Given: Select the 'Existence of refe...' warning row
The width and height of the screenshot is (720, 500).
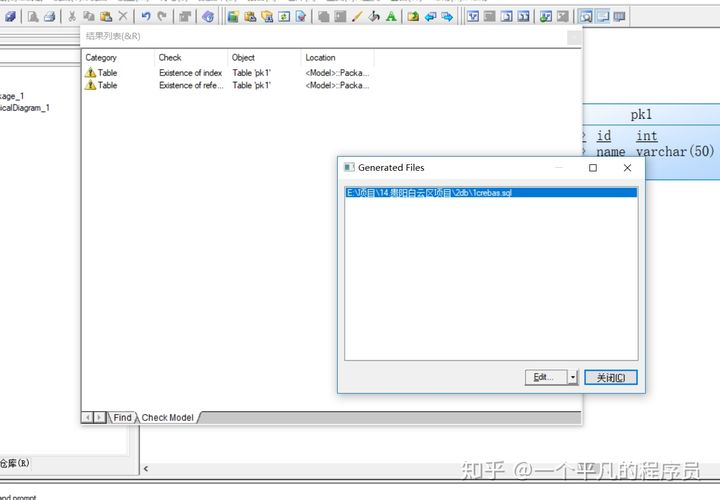Looking at the screenshot, I should click(x=227, y=85).
